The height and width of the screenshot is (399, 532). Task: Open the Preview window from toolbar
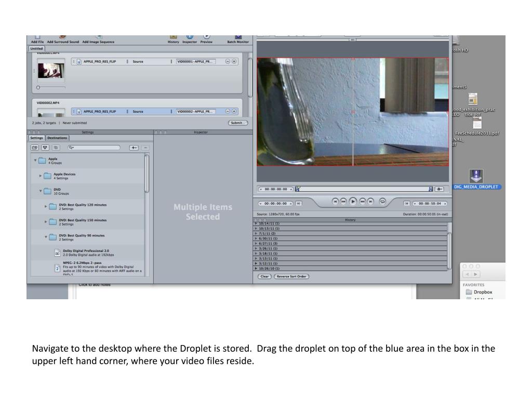[x=206, y=39]
